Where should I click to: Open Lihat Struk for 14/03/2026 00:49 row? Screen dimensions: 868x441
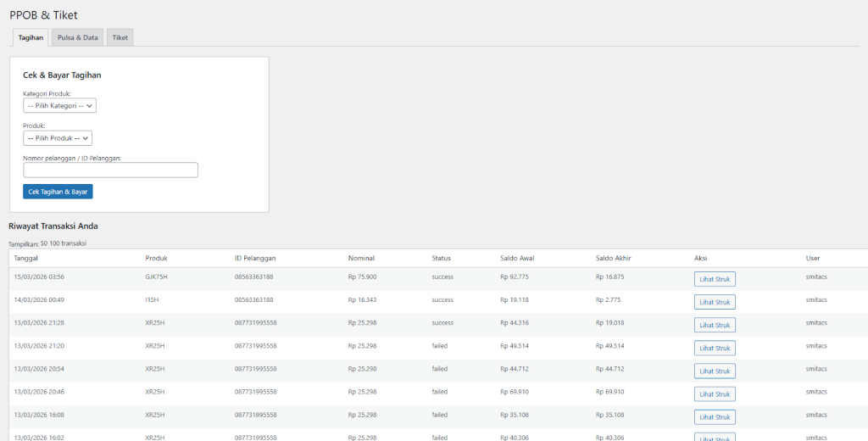715,302
